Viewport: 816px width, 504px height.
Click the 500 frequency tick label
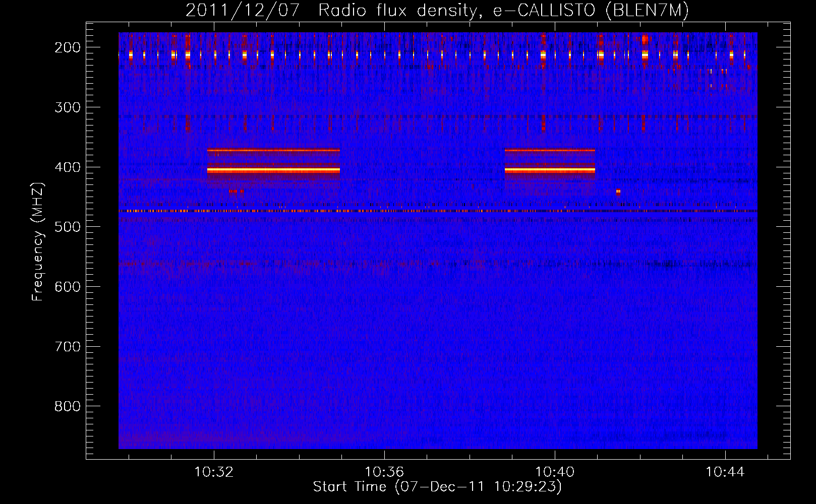click(x=68, y=227)
